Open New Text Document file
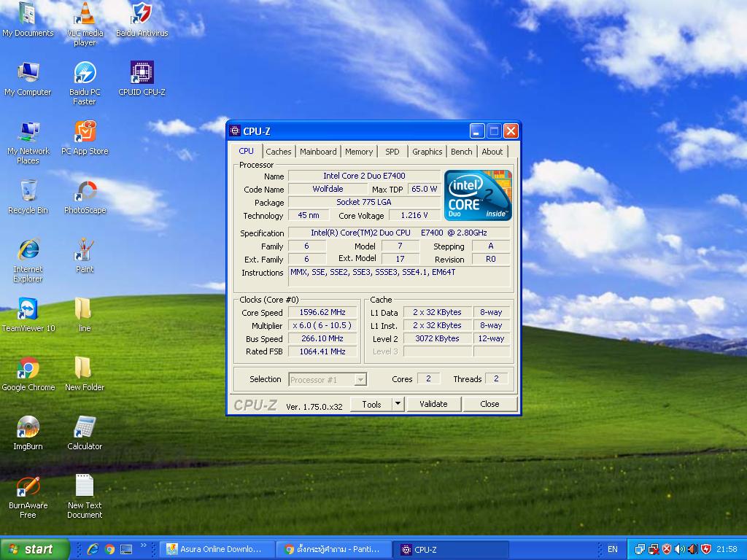The image size is (747, 560). click(x=85, y=496)
